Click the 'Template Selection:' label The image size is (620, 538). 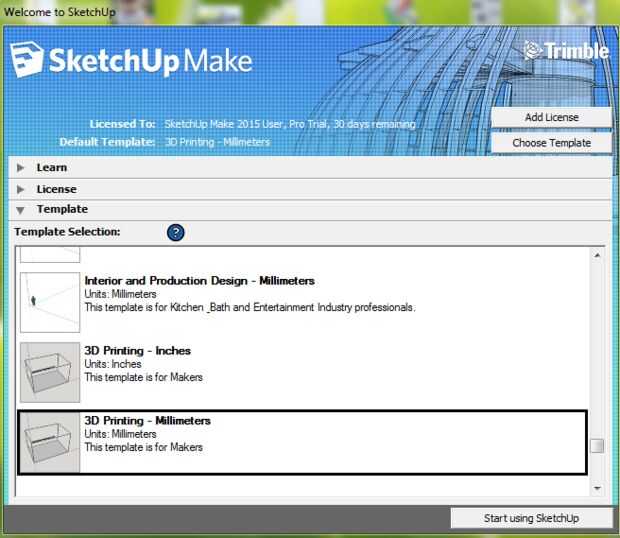tap(67, 232)
